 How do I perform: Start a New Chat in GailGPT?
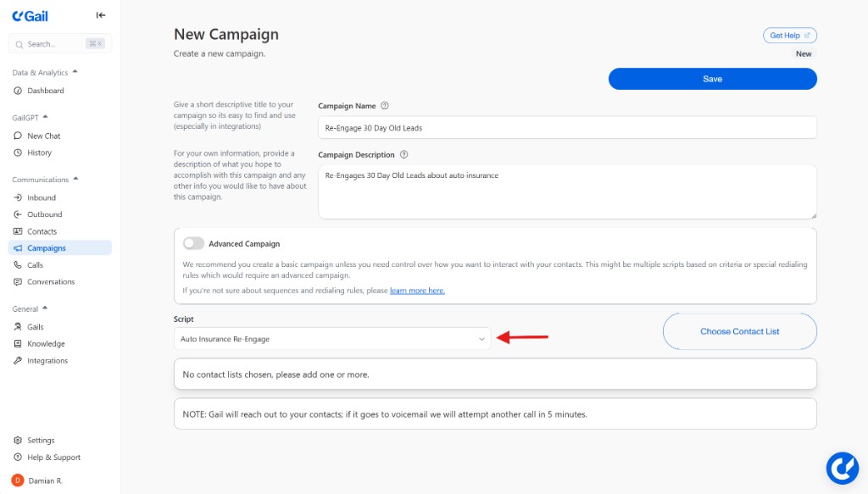(40, 136)
